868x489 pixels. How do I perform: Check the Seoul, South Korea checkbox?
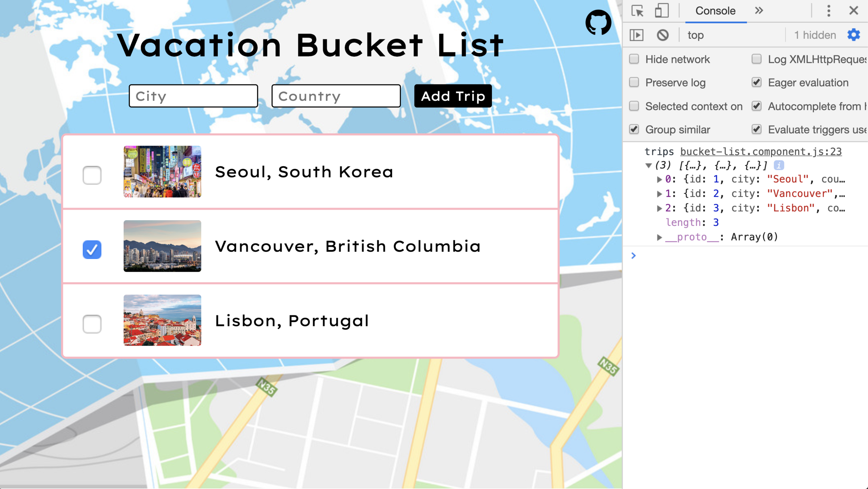[x=92, y=175]
